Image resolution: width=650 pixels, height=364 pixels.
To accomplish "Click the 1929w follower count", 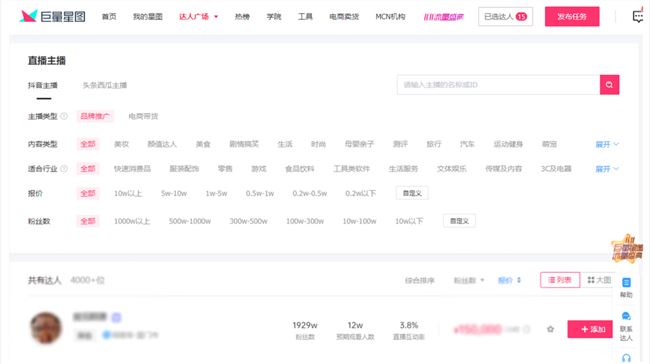I will tap(305, 325).
